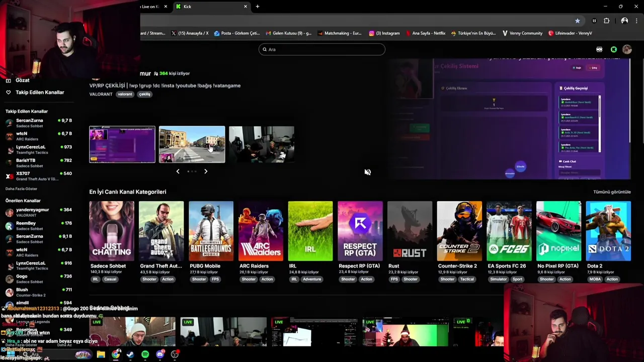Click 'Casual' tag under Sadece Sohbet
The height and width of the screenshot is (362, 644).
110,279
